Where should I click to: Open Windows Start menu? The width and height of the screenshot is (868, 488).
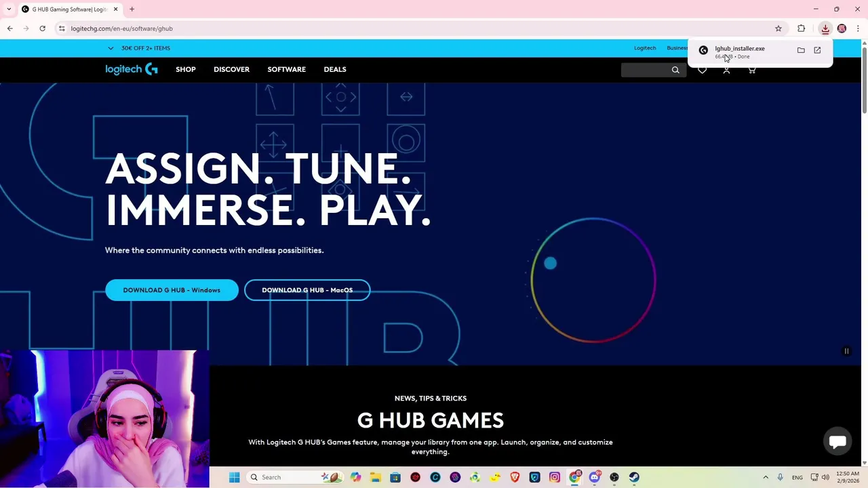pos(234,477)
